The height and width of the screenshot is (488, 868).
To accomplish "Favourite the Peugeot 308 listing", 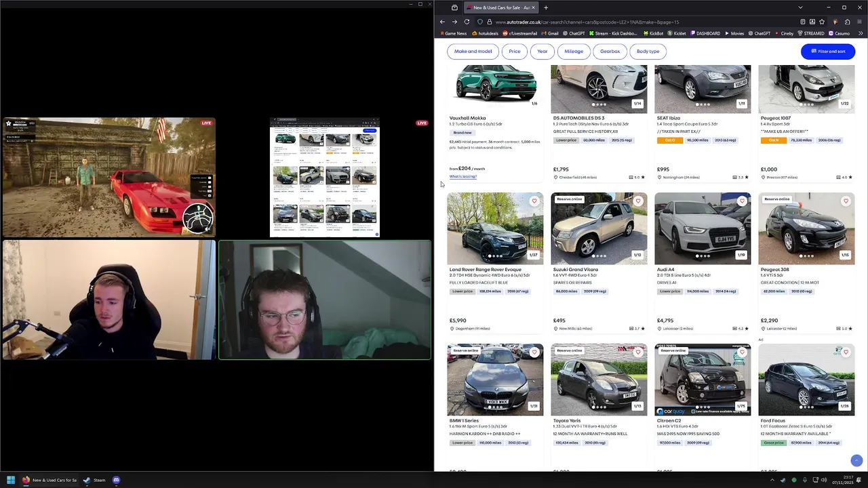I will pos(846,201).
